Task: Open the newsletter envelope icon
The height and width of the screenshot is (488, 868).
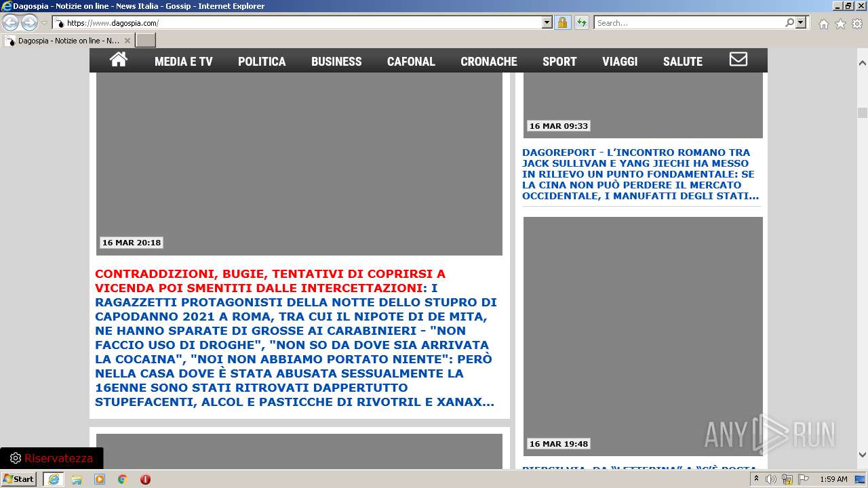Action: [x=738, y=60]
